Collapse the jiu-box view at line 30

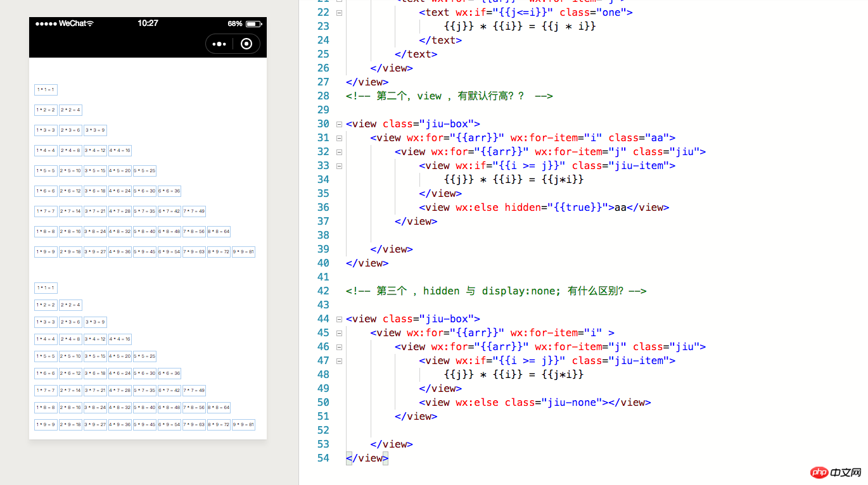click(x=340, y=123)
